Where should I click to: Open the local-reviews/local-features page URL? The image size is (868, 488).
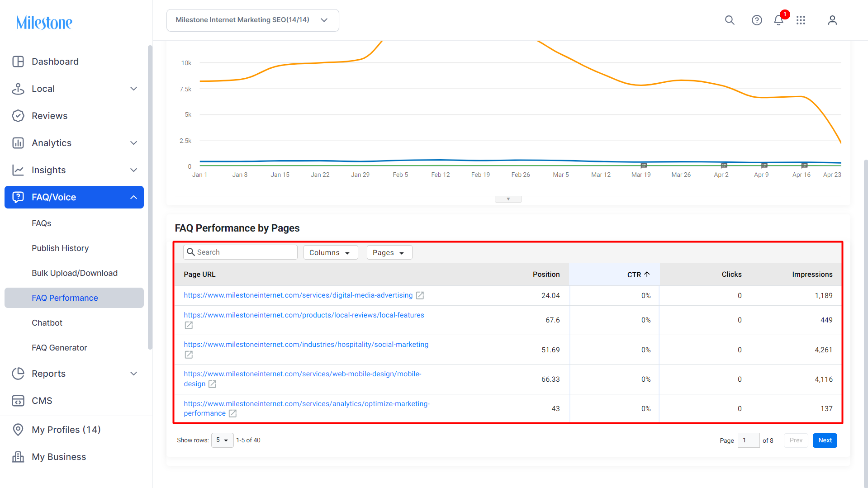pos(304,315)
